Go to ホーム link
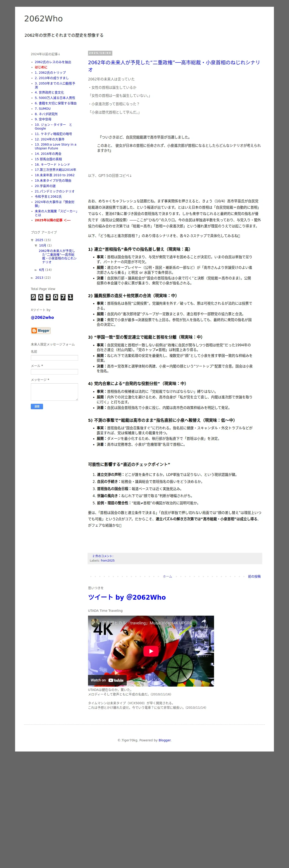The height and width of the screenshot is (868, 289). (x=167, y=577)
